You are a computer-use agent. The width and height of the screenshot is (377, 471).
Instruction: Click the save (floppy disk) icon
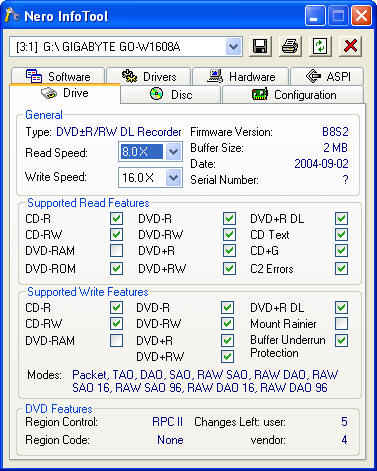(260, 46)
